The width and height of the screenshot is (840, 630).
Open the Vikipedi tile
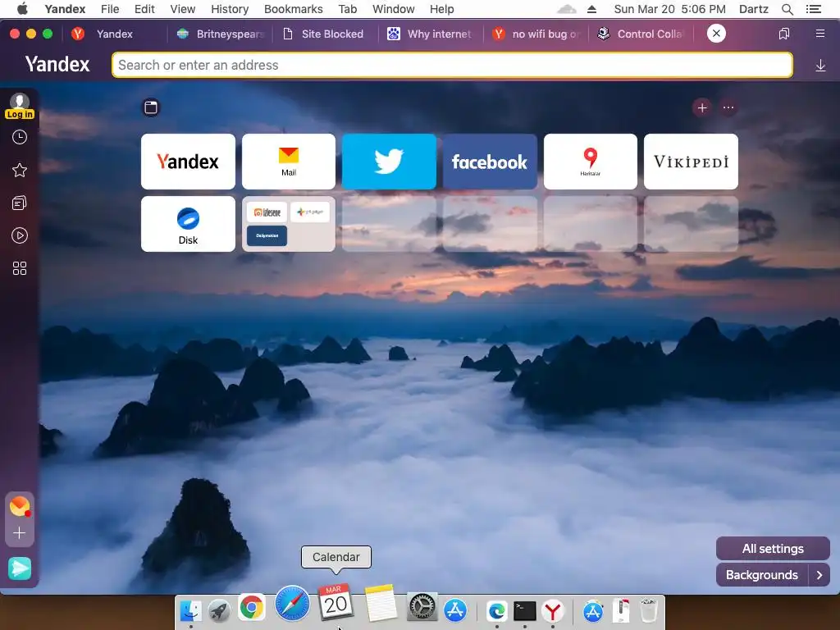[x=691, y=162]
